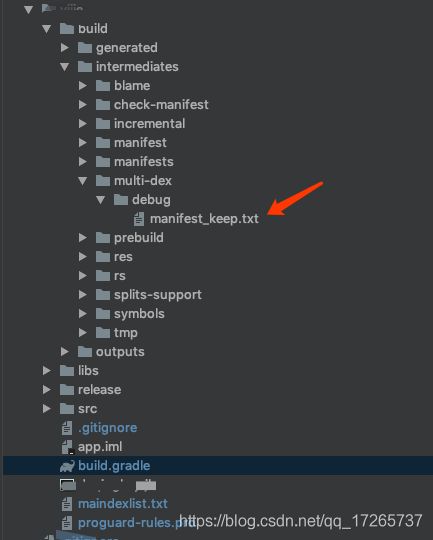Expand the src folder arrow
This screenshot has height=540, width=433.
tap(47, 408)
